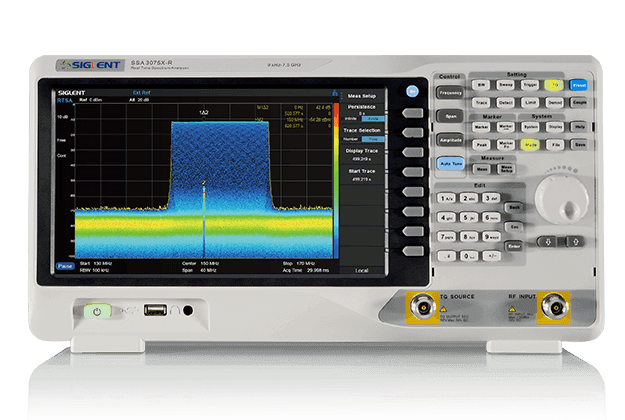Toggle the Pause indicator on screen
This screenshot has width=625, height=420.
click(65, 266)
